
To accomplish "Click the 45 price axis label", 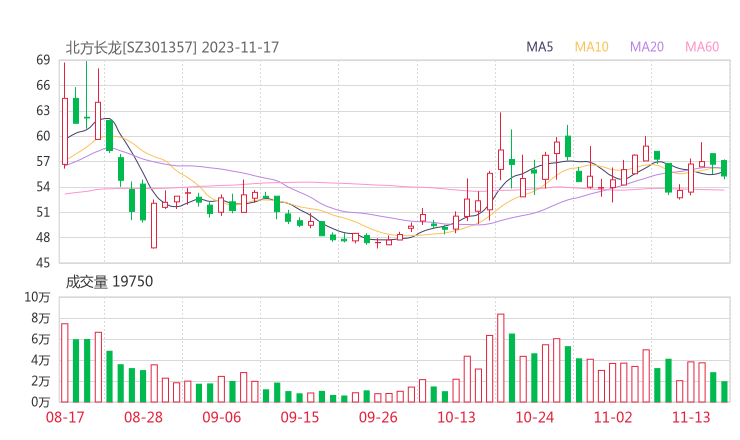I will (x=43, y=263).
